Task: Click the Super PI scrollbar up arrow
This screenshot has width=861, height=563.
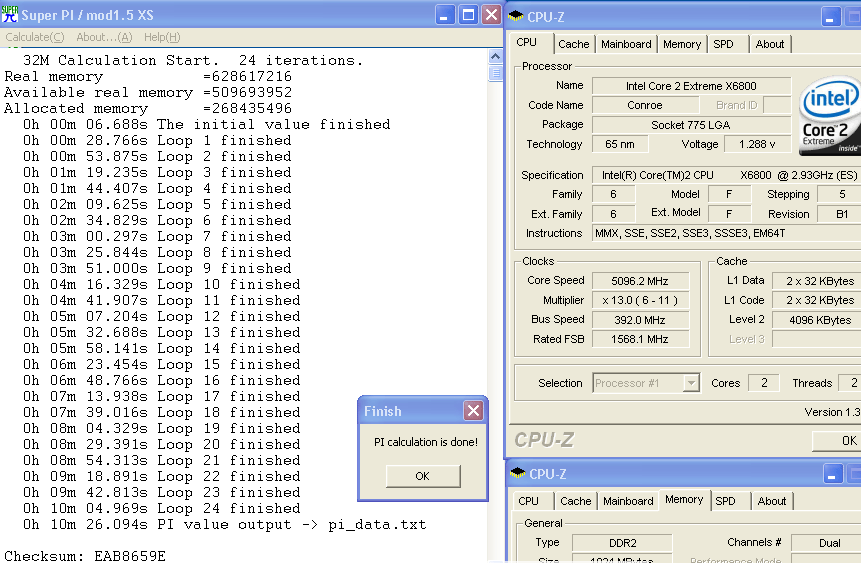Action: tap(495, 57)
